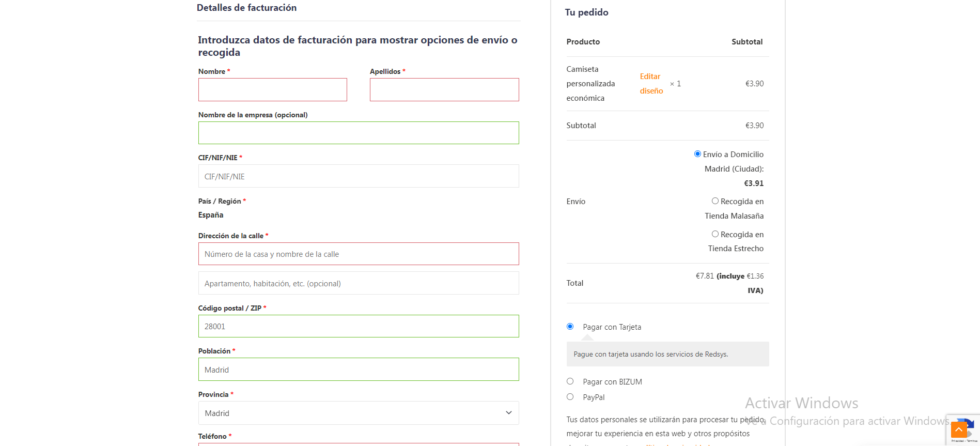Choose Recogida en Tienda Estrecho
Image resolution: width=980 pixels, height=446 pixels.
(715, 234)
